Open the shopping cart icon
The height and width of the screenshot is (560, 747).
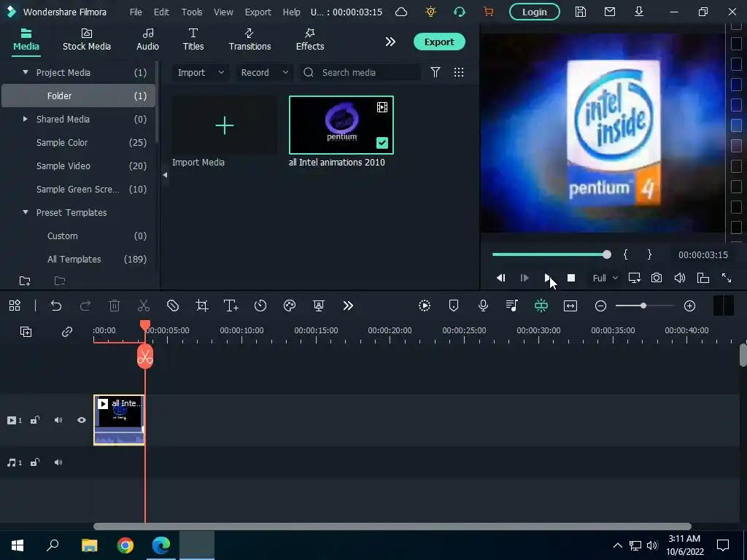[x=488, y=12]
